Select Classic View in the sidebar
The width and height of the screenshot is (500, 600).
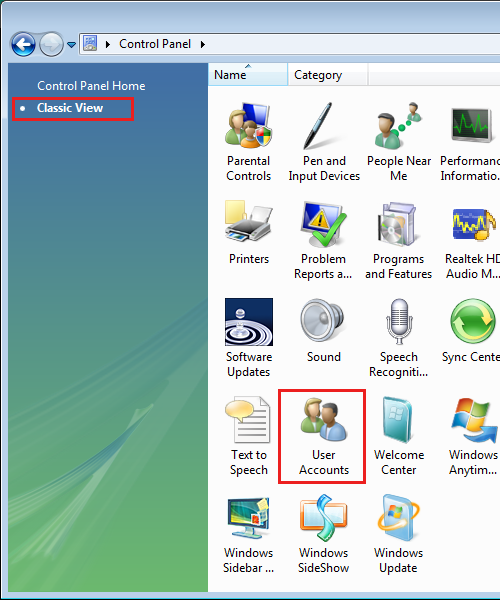[70, 108]
